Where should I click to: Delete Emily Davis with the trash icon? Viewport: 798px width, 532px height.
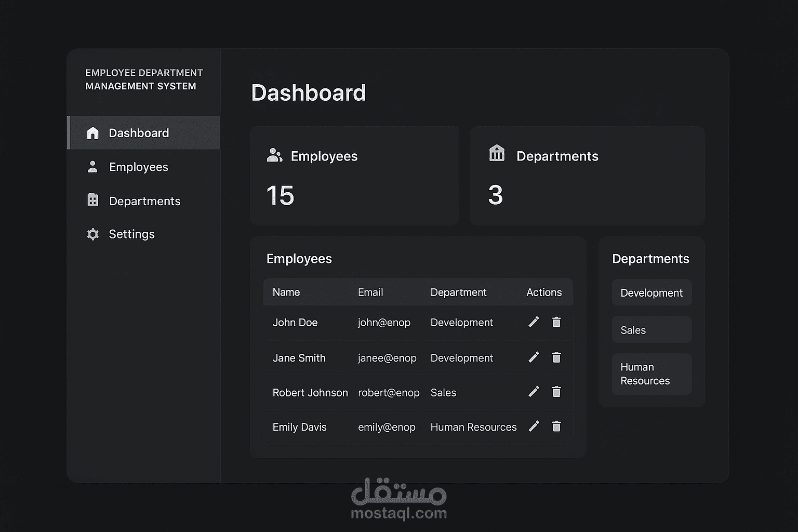[556, 426]
